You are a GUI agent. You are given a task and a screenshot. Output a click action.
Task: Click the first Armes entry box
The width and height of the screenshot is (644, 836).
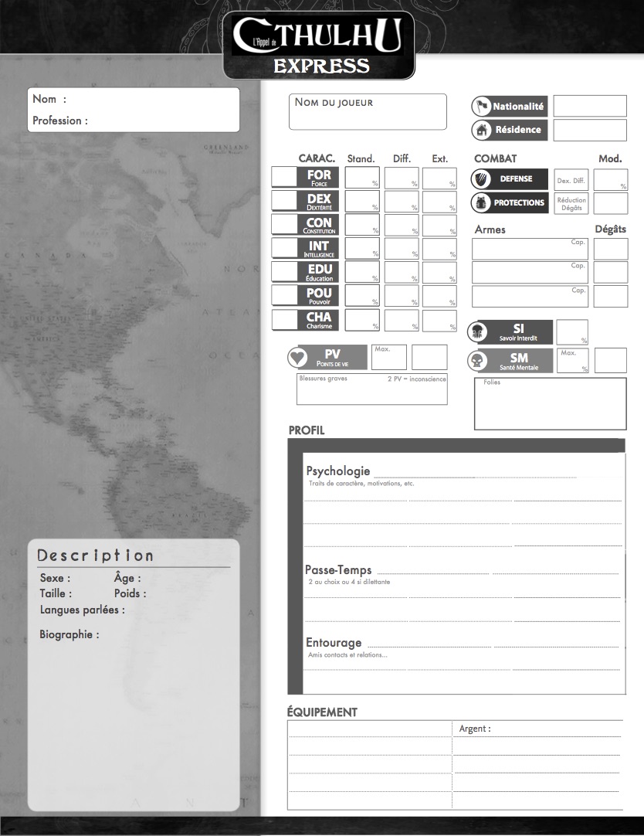[x=530, y=249]
